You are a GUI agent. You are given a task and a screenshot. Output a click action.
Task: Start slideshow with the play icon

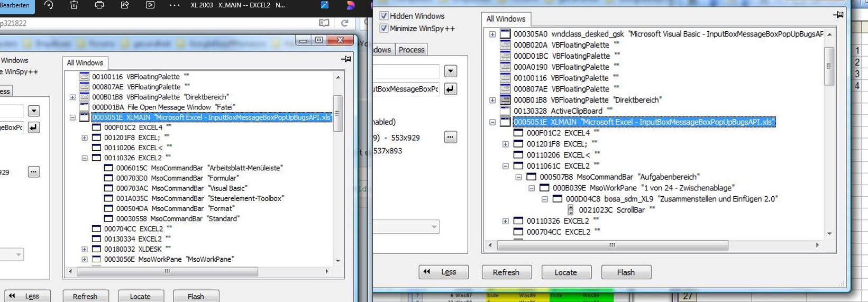pos(150,5)
